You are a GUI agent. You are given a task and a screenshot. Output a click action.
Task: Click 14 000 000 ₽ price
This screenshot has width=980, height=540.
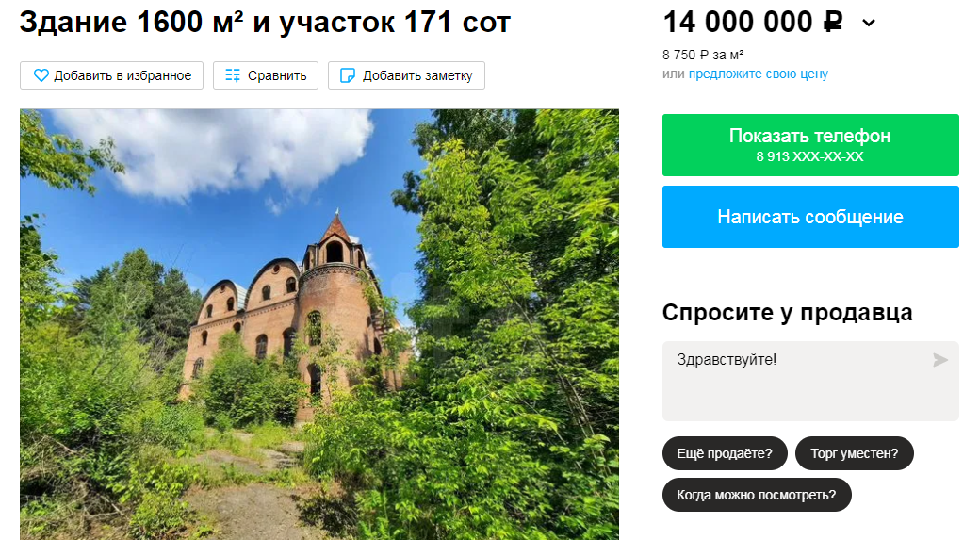(x=753, y=22)
